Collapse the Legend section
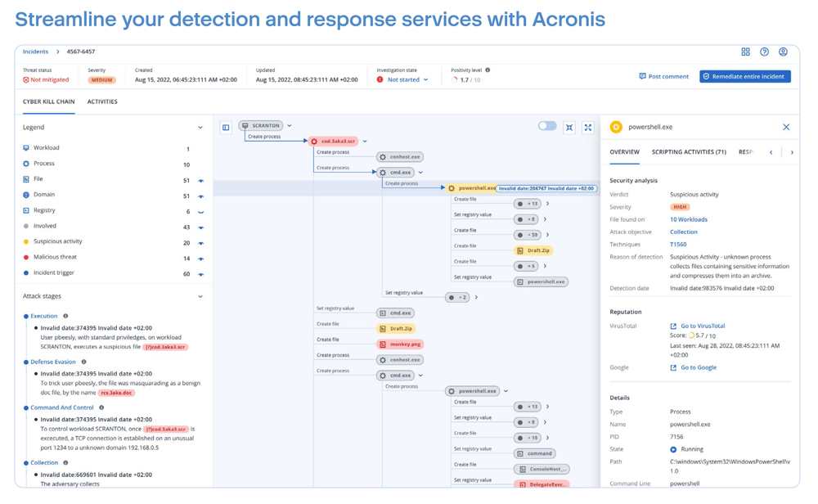 coord(200,128)
